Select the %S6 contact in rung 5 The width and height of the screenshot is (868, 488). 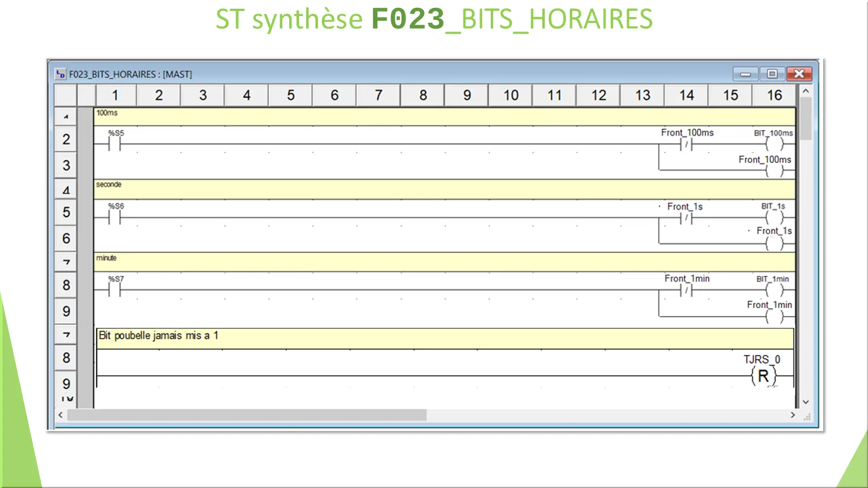115,217
